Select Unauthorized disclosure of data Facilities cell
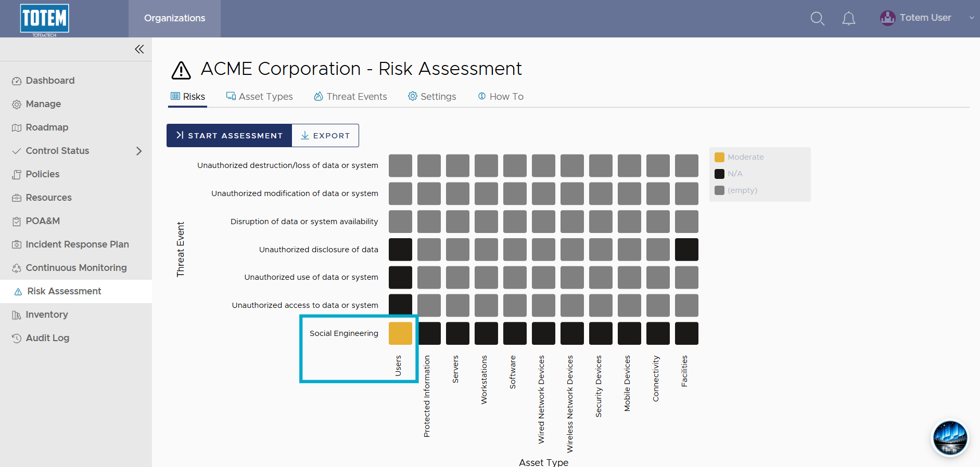This screenshot has height=467, width=980. click(686, 250)
